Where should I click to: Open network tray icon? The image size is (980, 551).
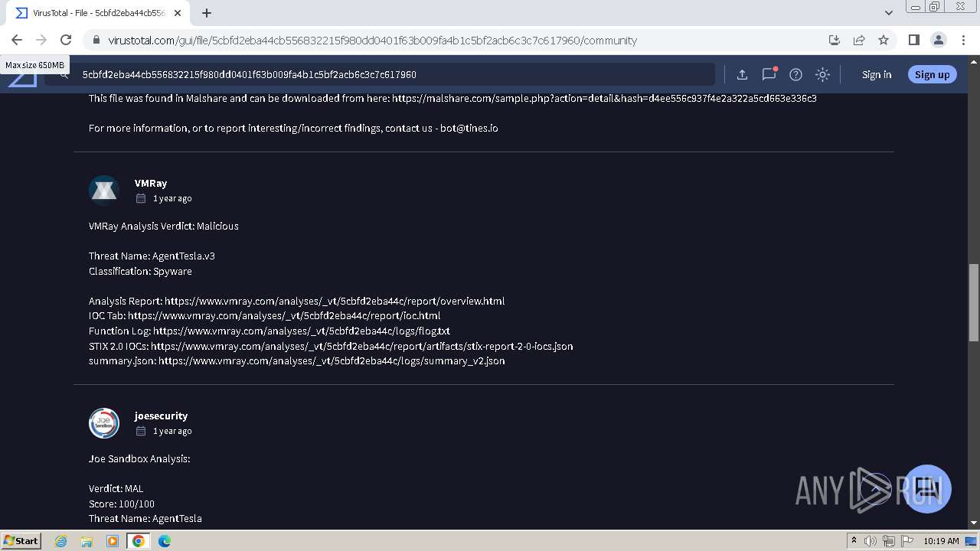point(889,541)
